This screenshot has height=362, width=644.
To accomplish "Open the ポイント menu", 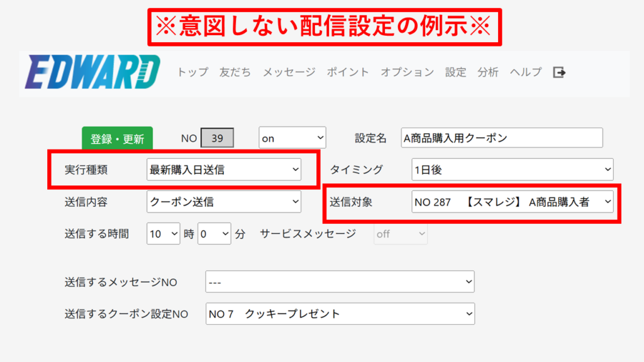I will click(x=347, y=72).
